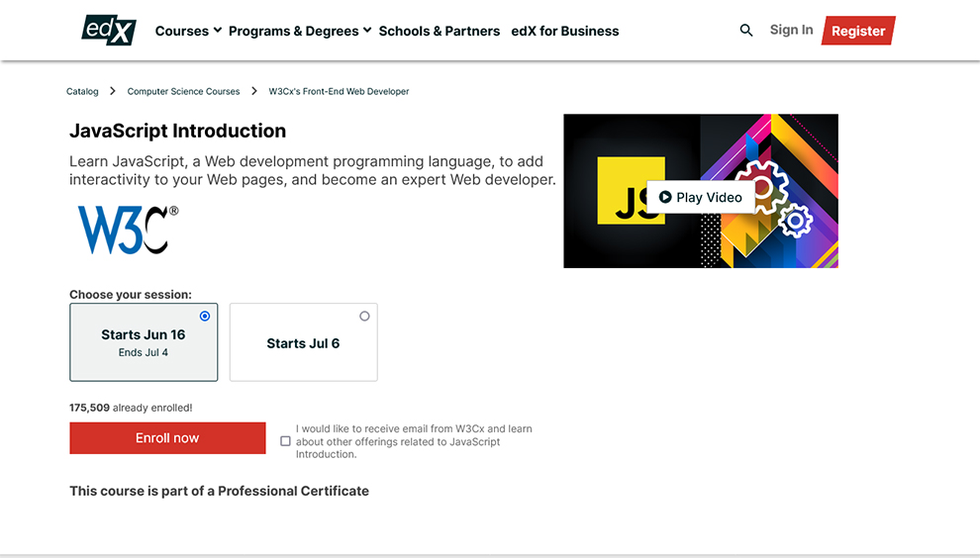Click the W3C organization logo
The width and height of the screenshot is (980, 558).
click(128, 230)
